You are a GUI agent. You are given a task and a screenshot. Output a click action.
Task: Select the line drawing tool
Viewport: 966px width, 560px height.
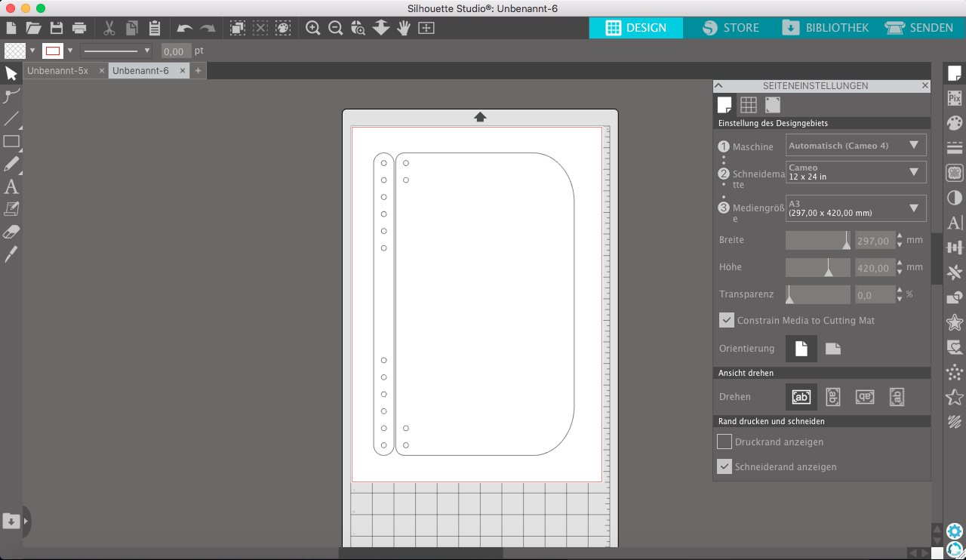click(x=11, y=118)
